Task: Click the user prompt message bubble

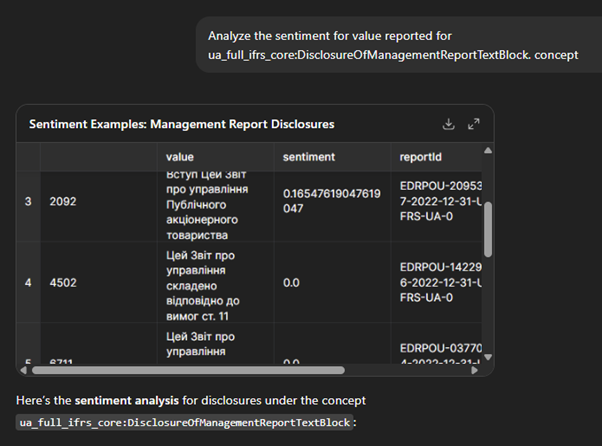Action: (393, 45)
